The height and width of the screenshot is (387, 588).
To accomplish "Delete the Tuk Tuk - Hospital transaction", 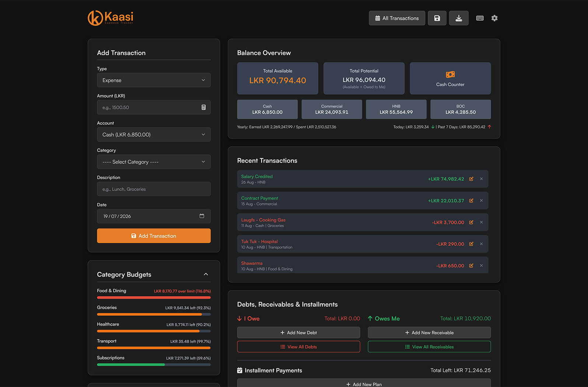I will click(x=481, y=244).
